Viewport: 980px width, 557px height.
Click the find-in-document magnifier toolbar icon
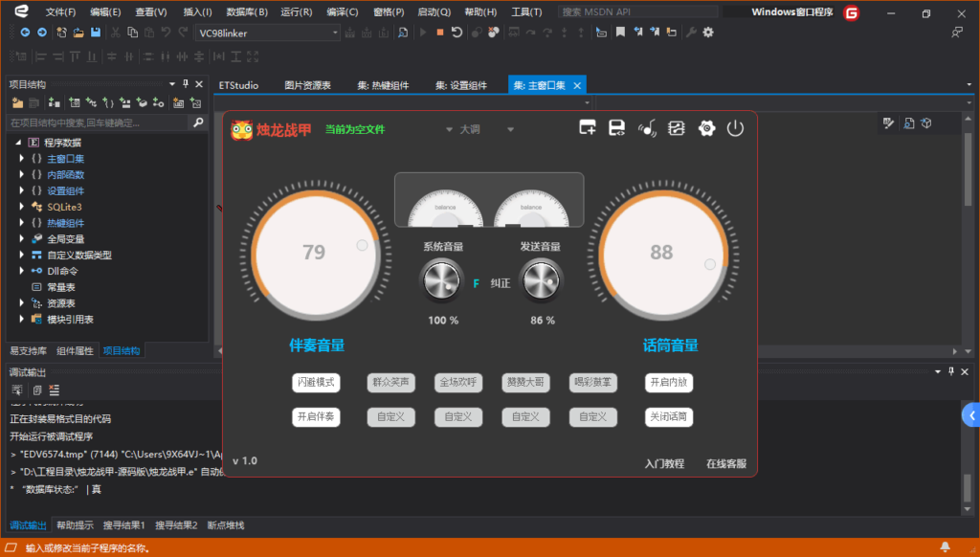(x=403, y=33)
